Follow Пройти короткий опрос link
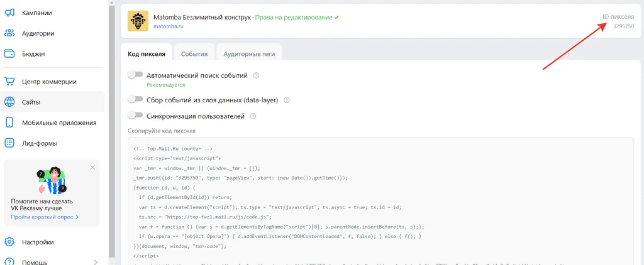Image resolution: width=644 pixels, height=265 pixels. click(45, 217)
